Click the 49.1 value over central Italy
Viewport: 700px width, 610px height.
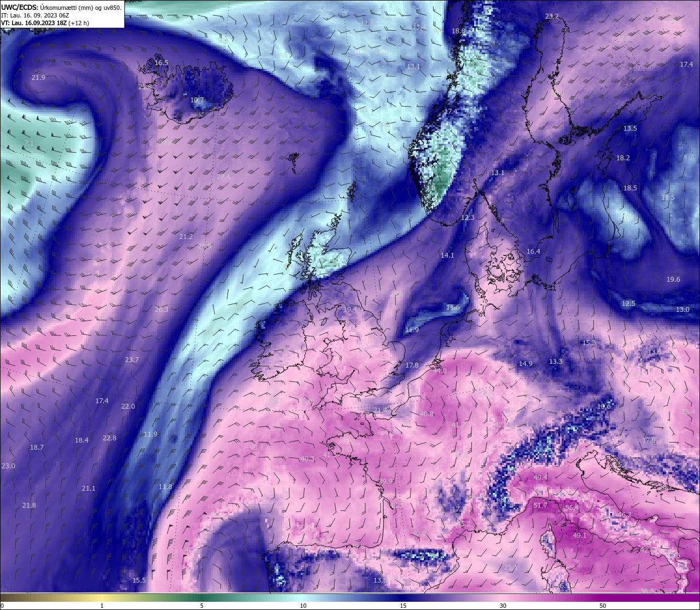[580, 536]
